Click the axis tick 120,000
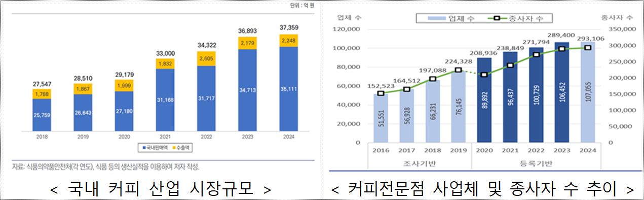Viewport: 644px width, 200px height. coord(346,29)
